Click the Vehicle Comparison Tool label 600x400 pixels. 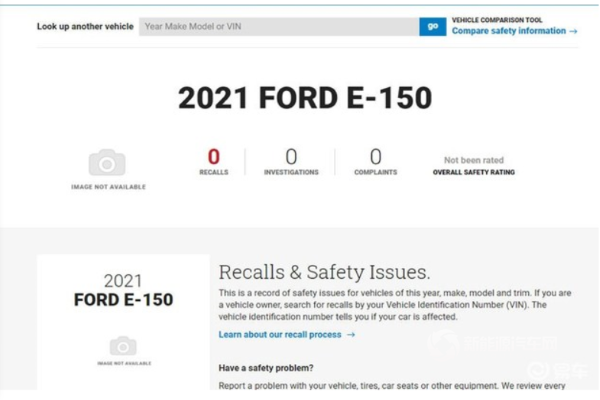pyautogui.click(x=497, y=20)
